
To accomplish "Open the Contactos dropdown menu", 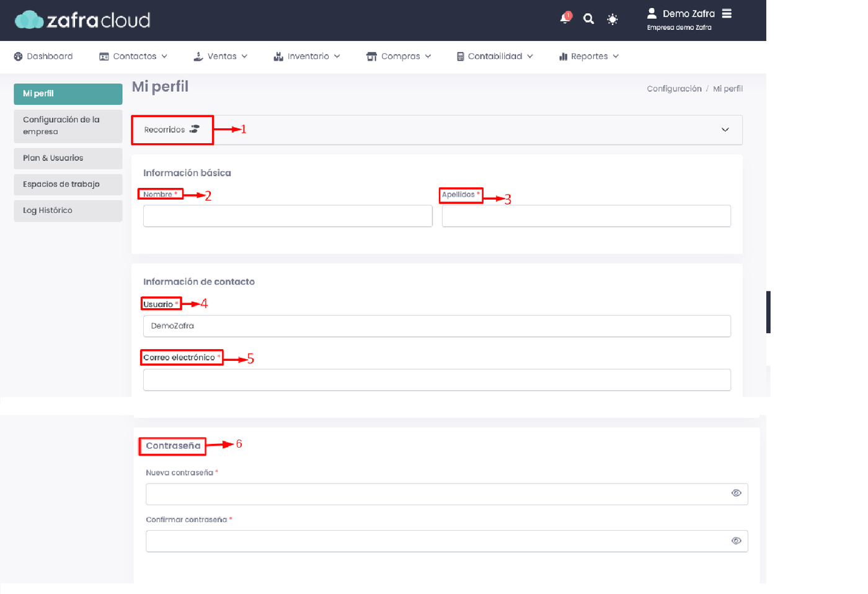I will [x=133, y=56].
